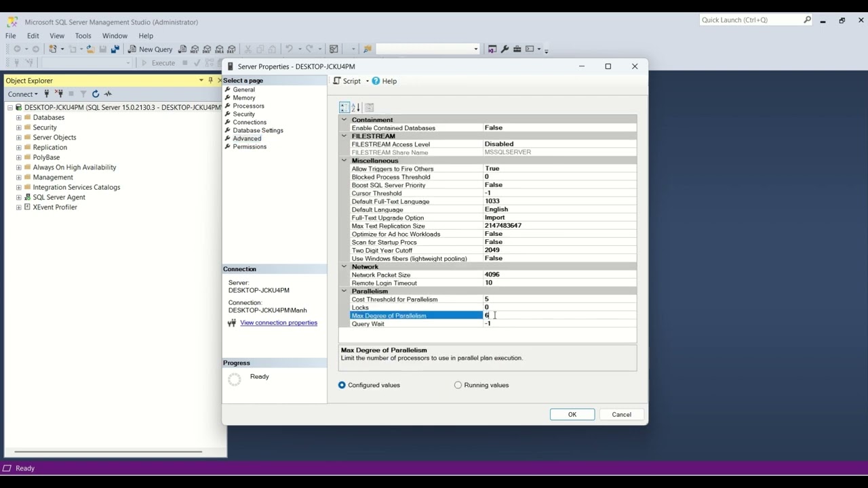Viewport: 868px width, 488px height.
Task: Expand the Databases tree node
Action: tap(19, 117)
